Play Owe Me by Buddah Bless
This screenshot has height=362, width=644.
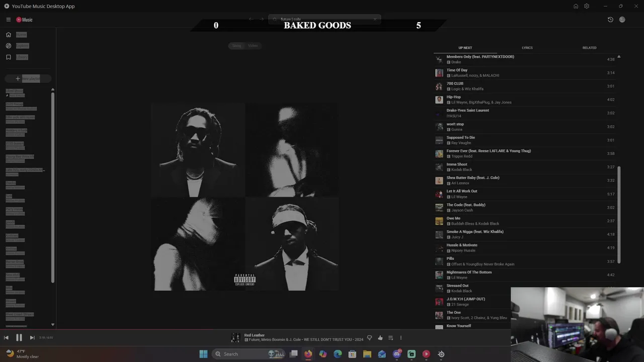[526, 221]
